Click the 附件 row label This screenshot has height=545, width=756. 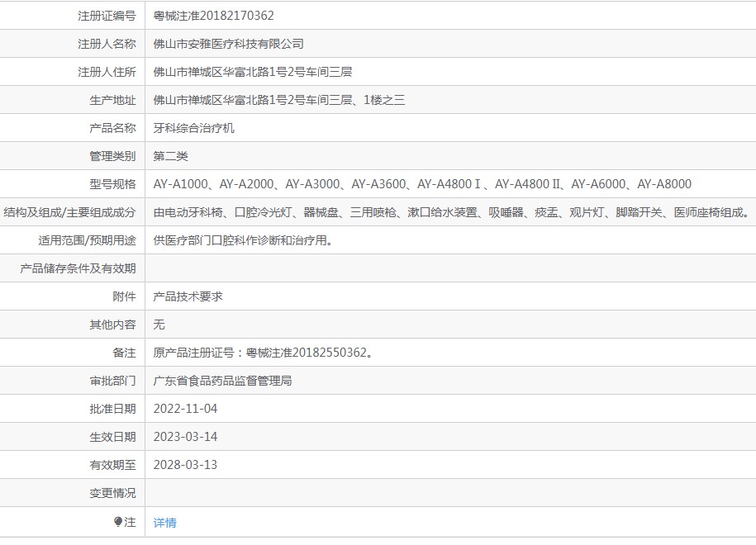pos(125,296)
